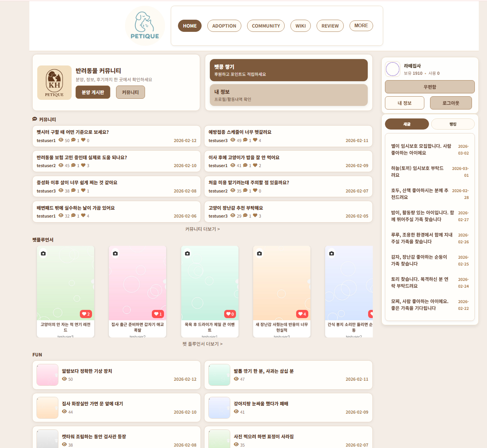The height and width of the screenshot is (448, 487).
Task: Click the 라떼집사 profile avatar circle
Action: 392,69
